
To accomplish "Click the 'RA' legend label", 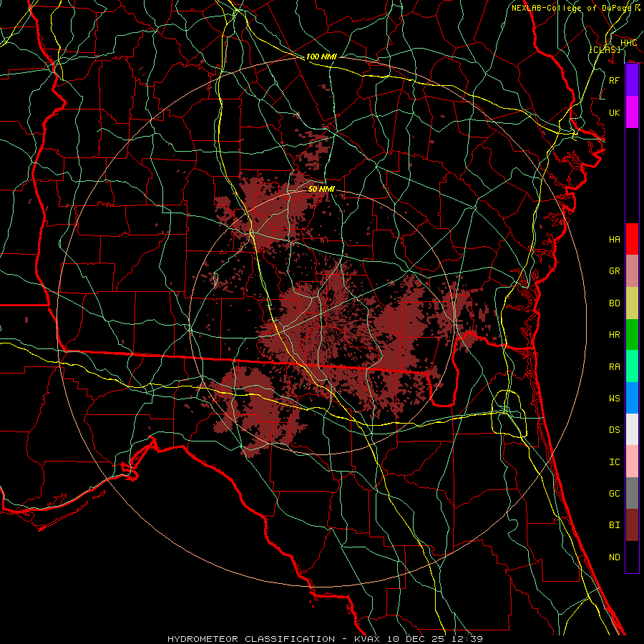I will pyautogui.click(x=615, y=367).
